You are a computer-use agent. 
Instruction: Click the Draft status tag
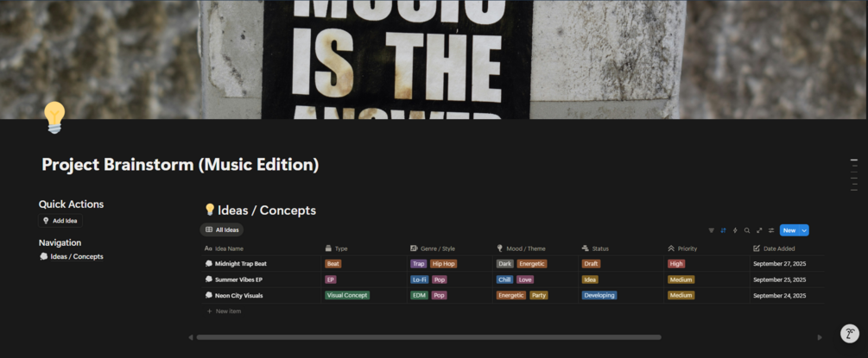click(591, 264)
